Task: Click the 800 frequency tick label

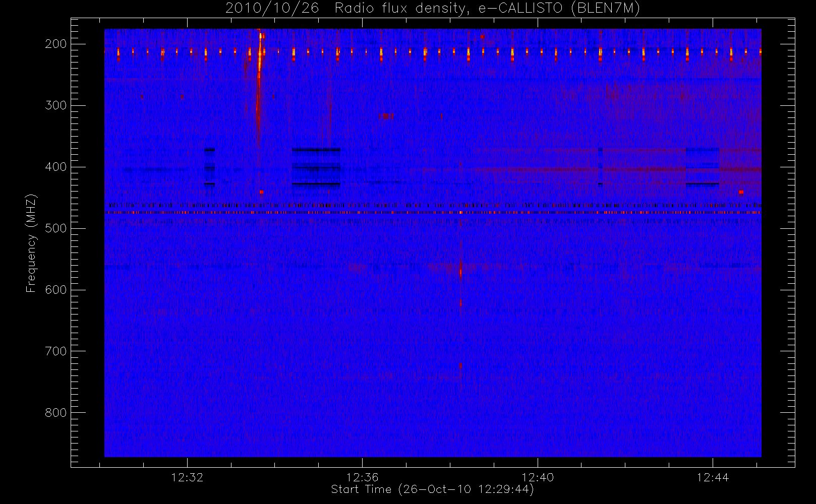Action: [x=56, y=413]
